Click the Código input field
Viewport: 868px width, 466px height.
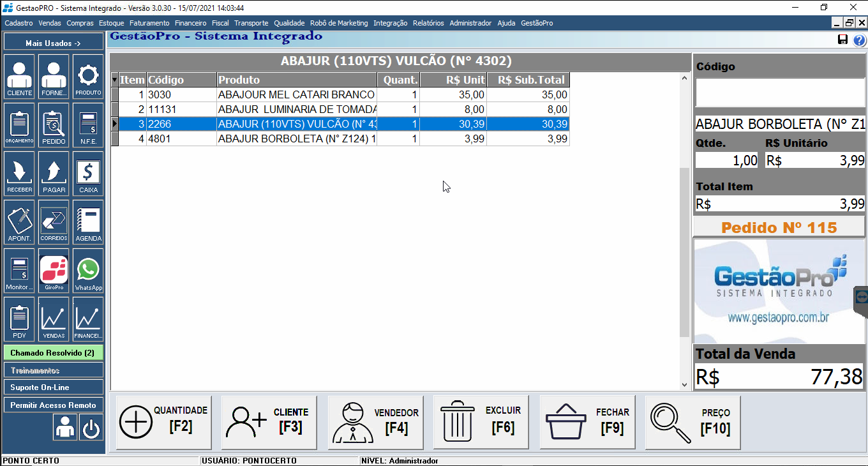tap(780, 93)
